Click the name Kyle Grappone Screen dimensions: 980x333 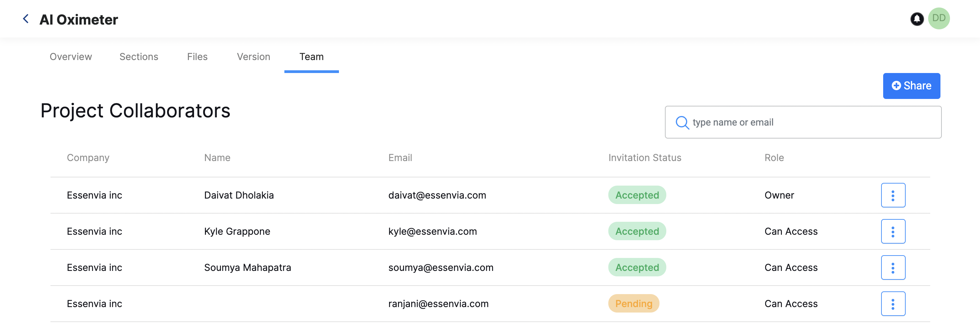(x=237, y=231)
